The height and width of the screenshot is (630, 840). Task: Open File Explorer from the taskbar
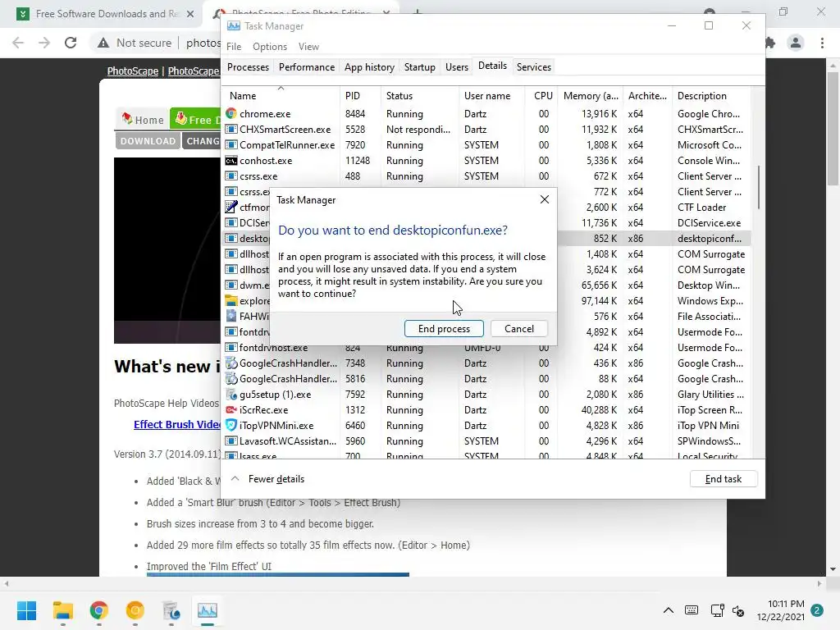[x=62, y=610]
